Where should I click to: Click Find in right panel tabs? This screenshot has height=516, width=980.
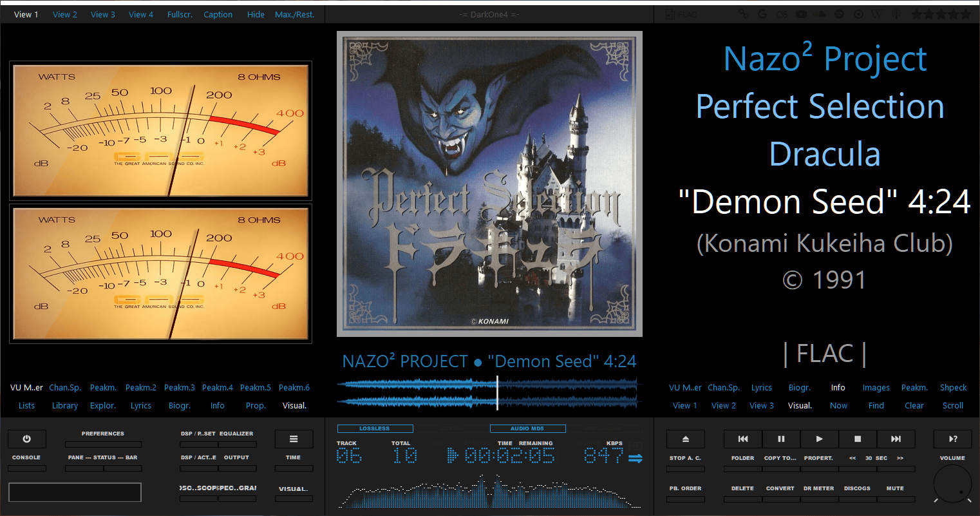point(876,405)
